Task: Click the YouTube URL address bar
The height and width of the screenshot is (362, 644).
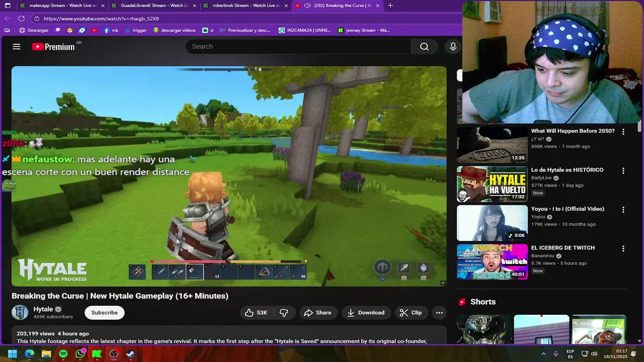Action: coord(246,19)
